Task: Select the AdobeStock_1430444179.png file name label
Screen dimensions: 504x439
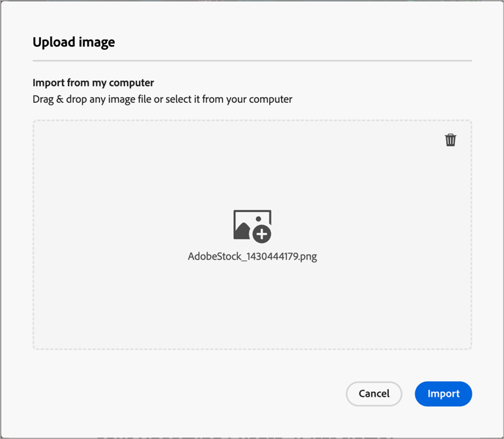Action: [252, 256]
